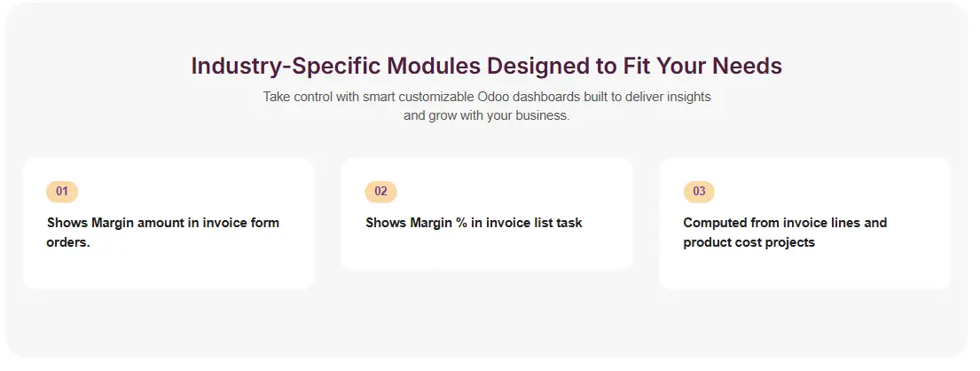Select 'Shows Margin % in invoice list task' text
The width and height of the screenshot is (980, 371).
(x=474, y=223)
